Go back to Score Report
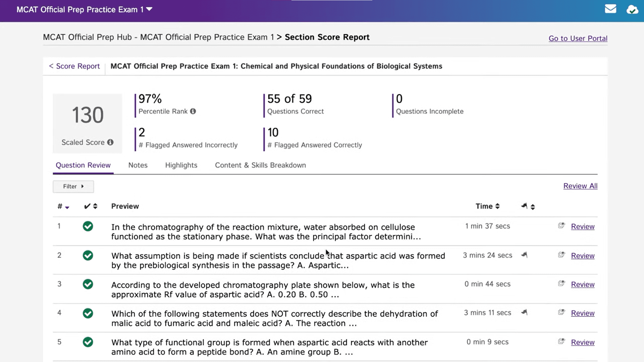 (x=74, y=66)
